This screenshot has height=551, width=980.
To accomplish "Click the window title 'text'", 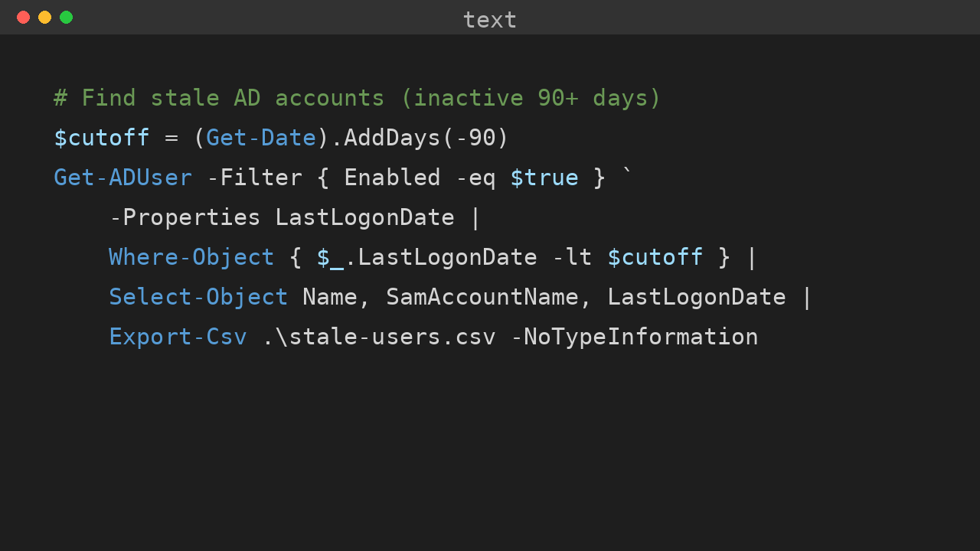I will coord(490,20).
